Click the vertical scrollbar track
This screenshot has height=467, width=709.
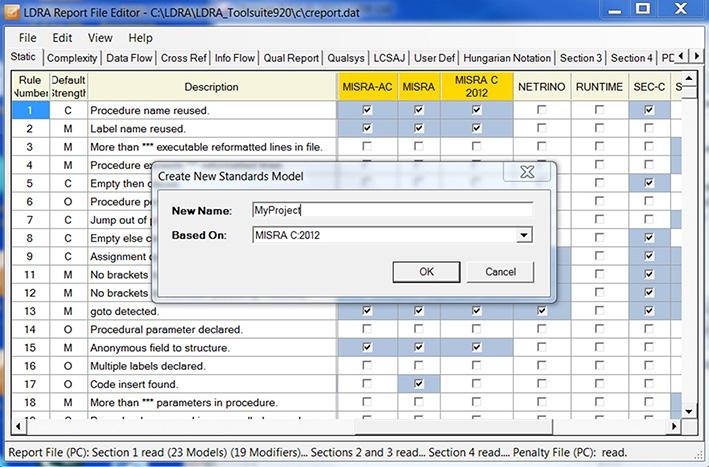689,249
